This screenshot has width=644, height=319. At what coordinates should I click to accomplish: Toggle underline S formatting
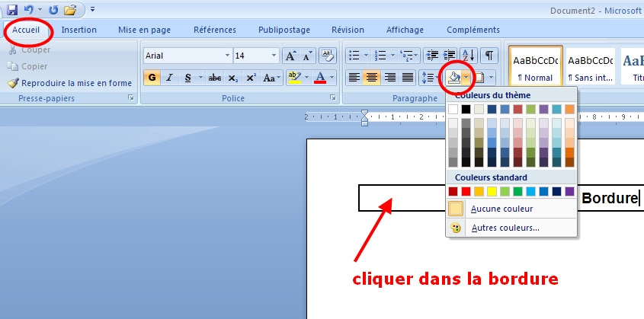coord(187,78)
